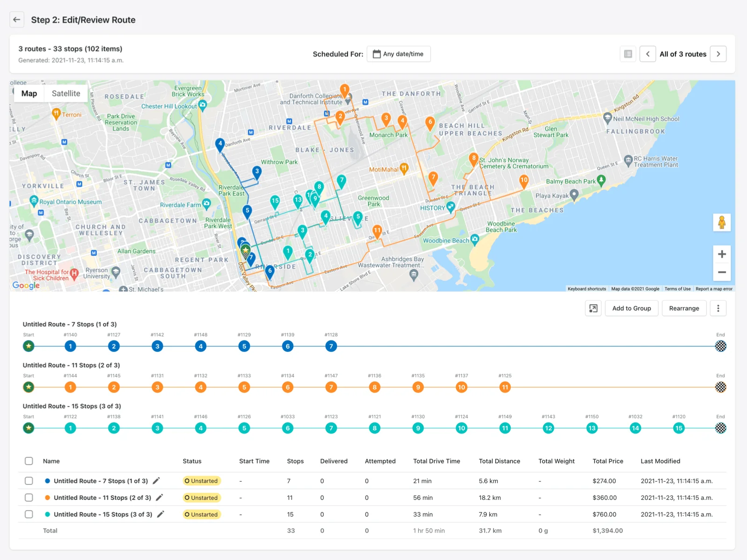Viewport: 747px width, 560px height.
Task: Click Unstarted status of 7 Stops route
Action: pos(201,481)
